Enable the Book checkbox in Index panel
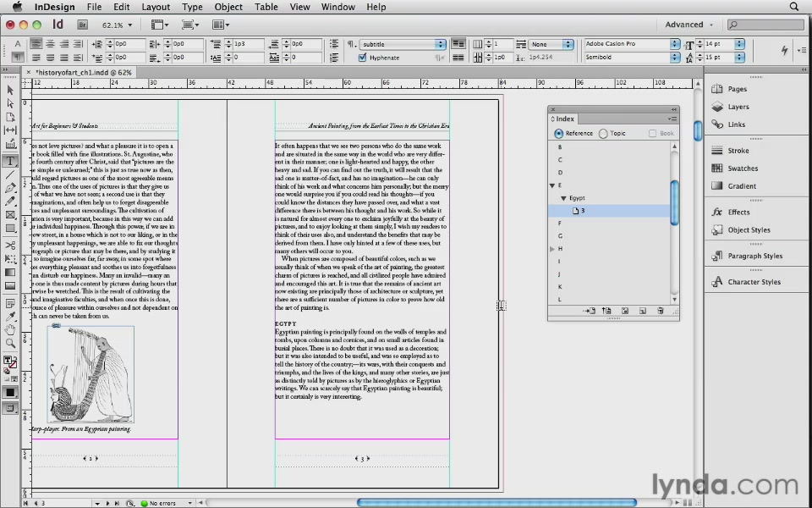812x508 pixels. click(653, 133)
